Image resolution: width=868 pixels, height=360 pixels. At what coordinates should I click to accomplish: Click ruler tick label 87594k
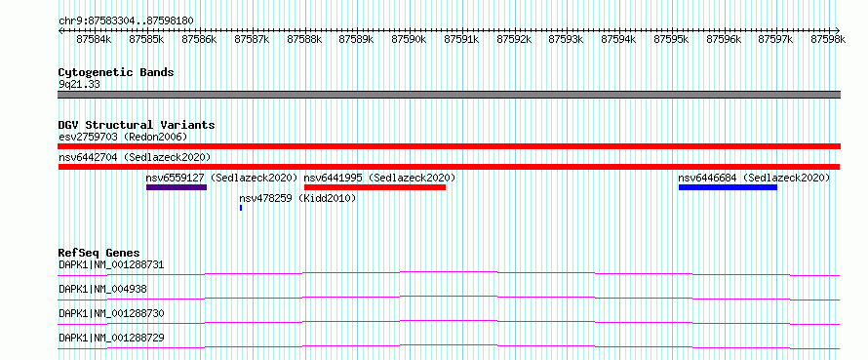click(x=618, y=39)
